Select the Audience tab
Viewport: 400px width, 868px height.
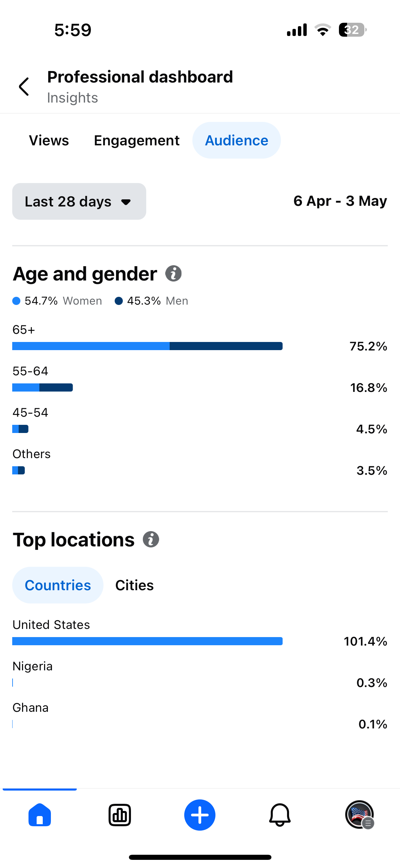pos(236,140)
